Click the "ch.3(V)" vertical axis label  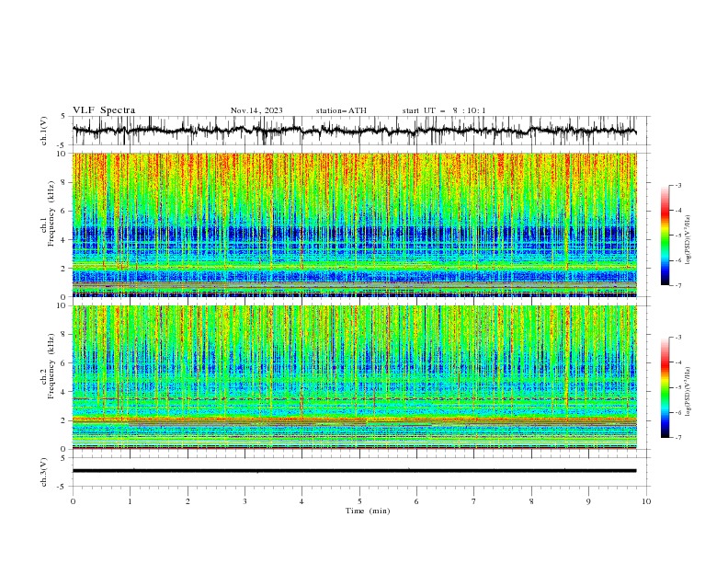[x=44, y=472]
